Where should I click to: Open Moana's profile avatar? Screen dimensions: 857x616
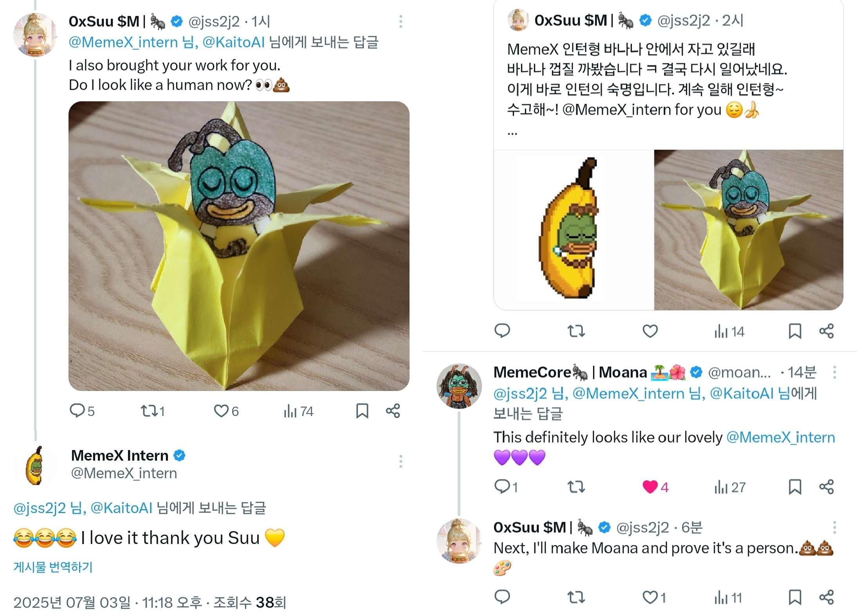459,386
